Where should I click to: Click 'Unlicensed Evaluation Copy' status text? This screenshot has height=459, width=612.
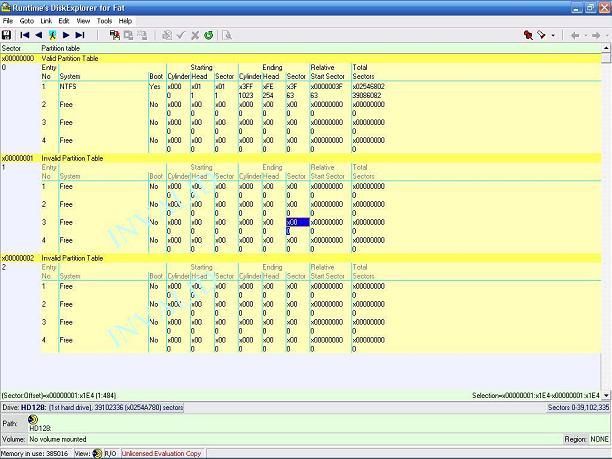point(161,454)
